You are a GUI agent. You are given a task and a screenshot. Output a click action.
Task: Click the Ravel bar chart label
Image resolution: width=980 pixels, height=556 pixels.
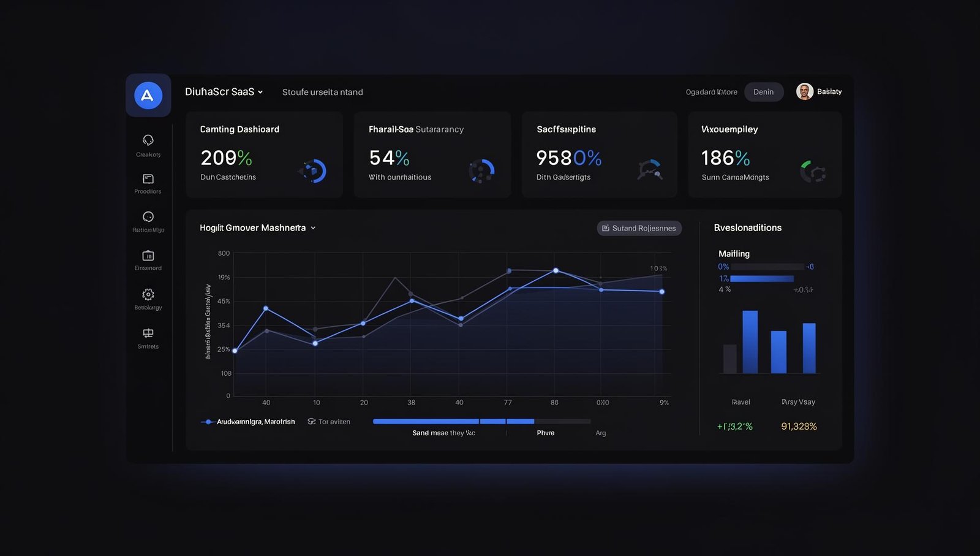[x=741, y=402]
